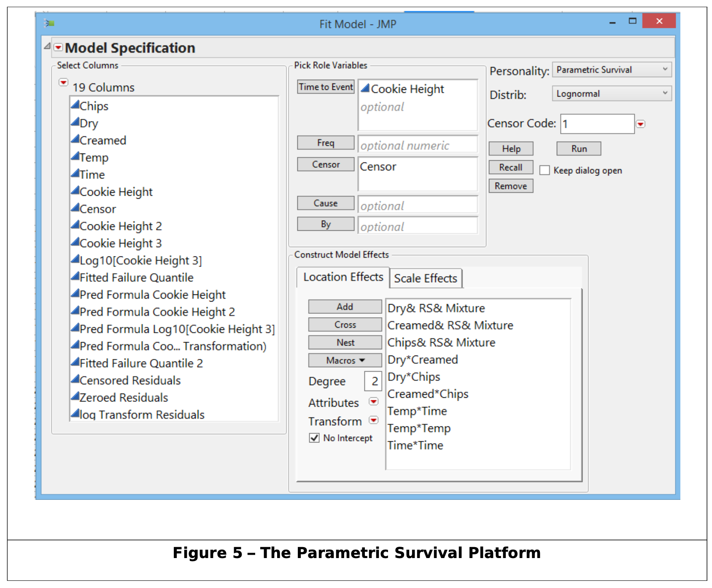Switch to the Scale Effects tab
Screen dimensions: 712x588
coord(425,278)
